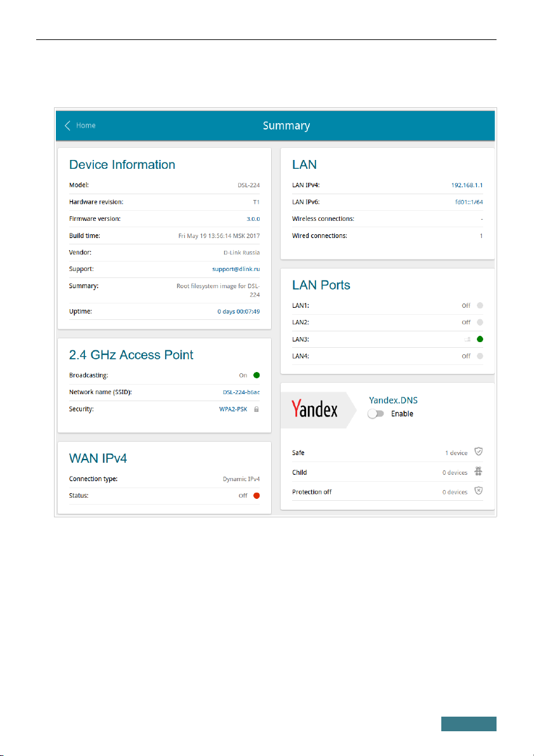This screenshot has width=534, height=756.
Task: Click the support@dlink.ru email link
Action: 236,269
